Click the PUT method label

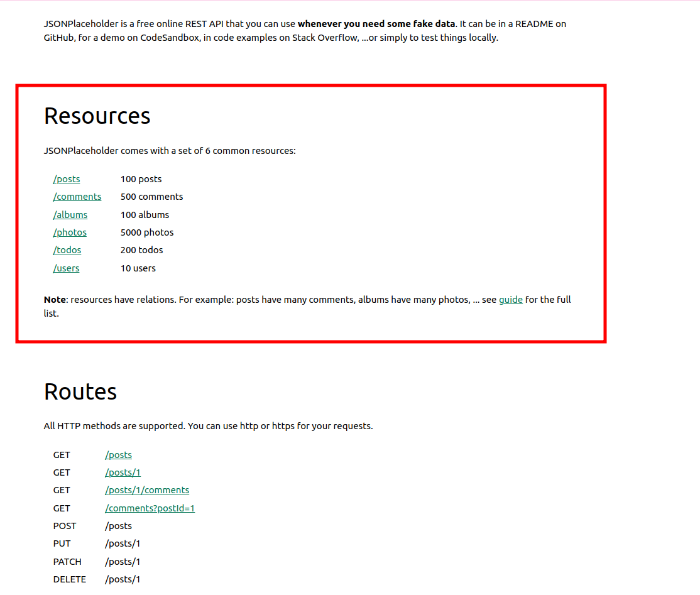62,543
